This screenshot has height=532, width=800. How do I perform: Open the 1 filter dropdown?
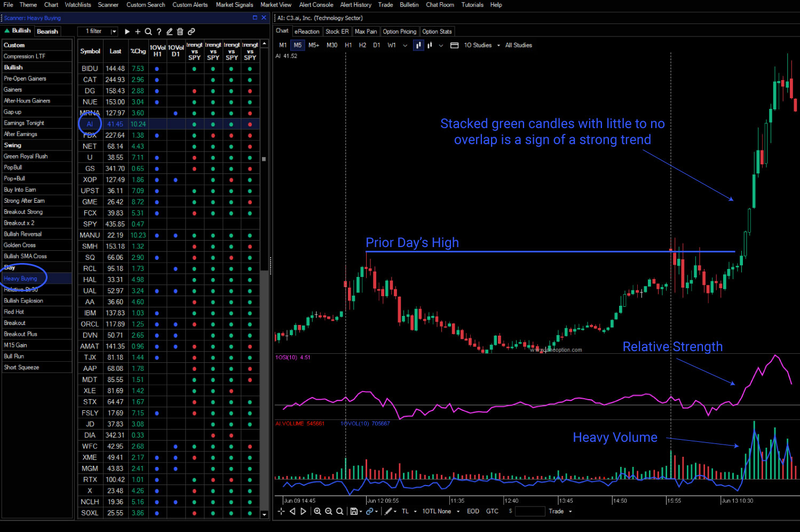pos(98,31)
